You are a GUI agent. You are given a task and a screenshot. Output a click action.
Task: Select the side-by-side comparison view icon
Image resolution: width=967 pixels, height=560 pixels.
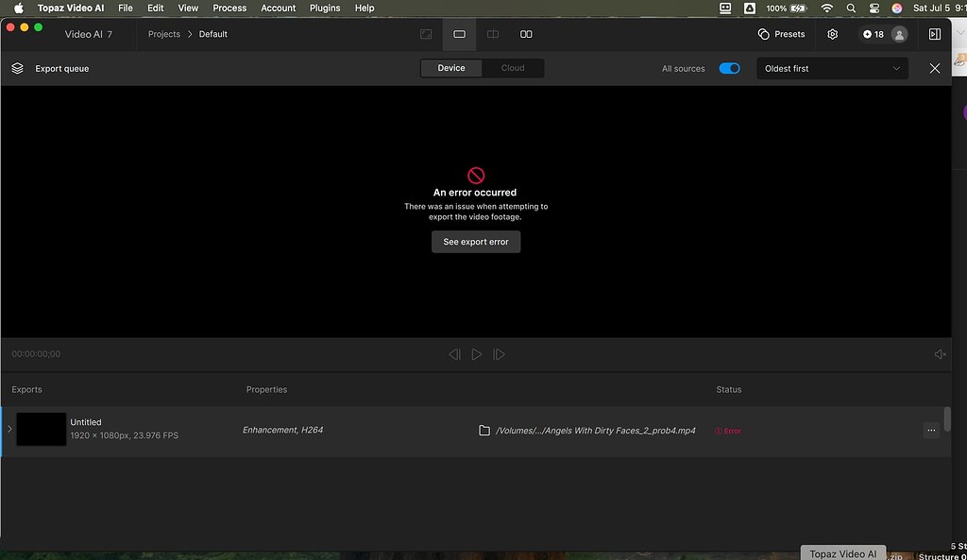point(526,34)
